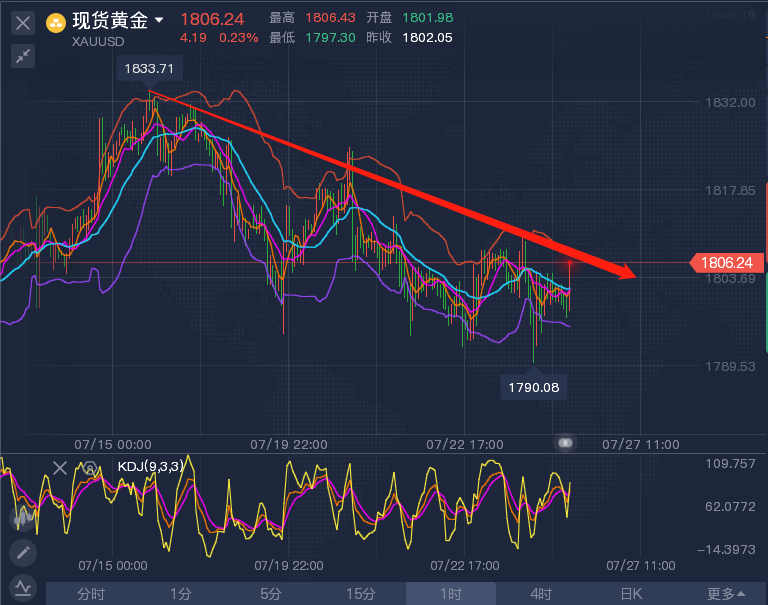The width and height of the screenshot is (768, 605).
Task: Switch to 15分 timeframe
Action: [x=361, y=594]
